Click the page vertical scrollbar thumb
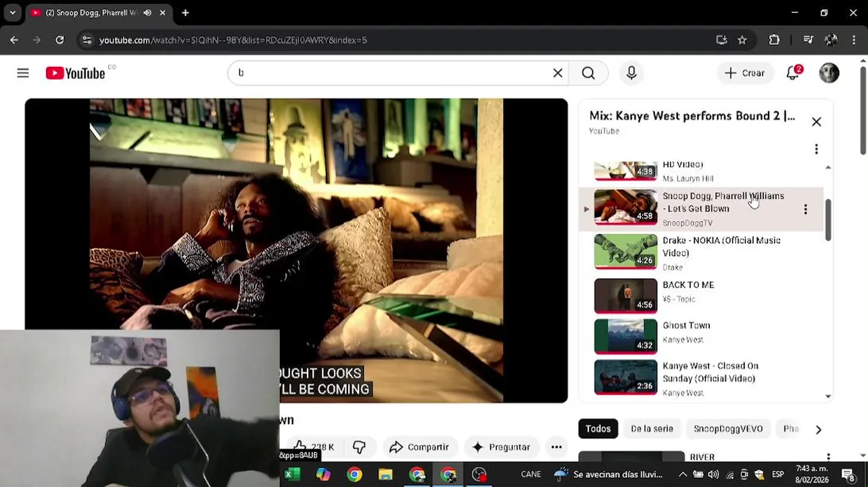Screen dimensions: 868x487 [x=863, y=110]
